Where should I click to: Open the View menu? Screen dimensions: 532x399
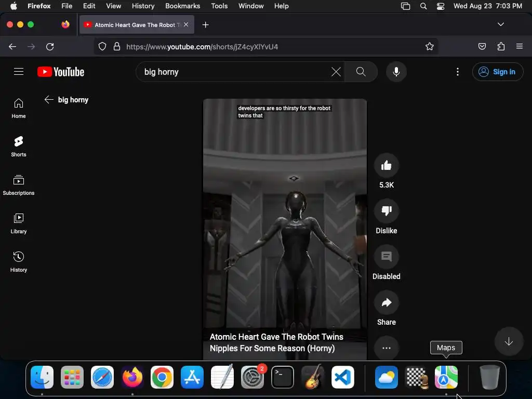(x=113, y=6)
